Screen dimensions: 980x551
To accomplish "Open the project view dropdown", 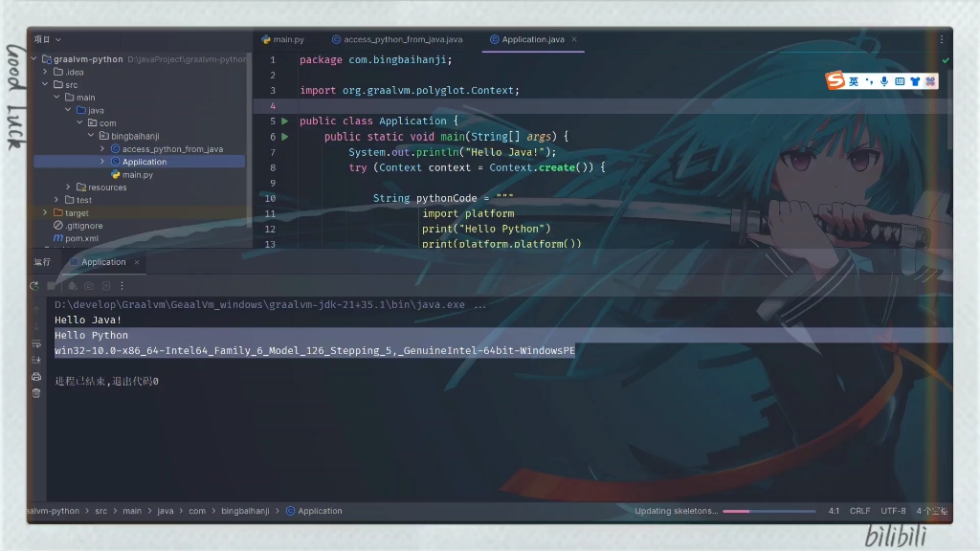I will pos(48,39).
